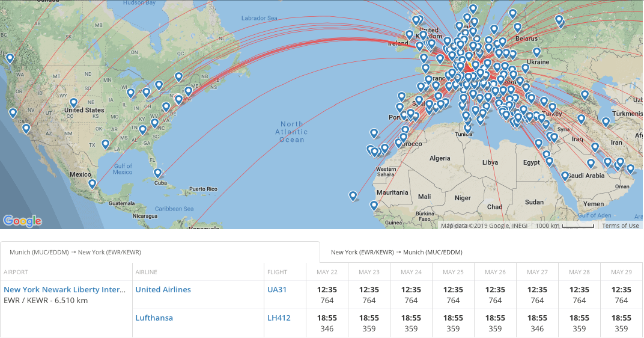Open flight LH412 details
Screen dimensions: 644x338
[x=279, y=318]
